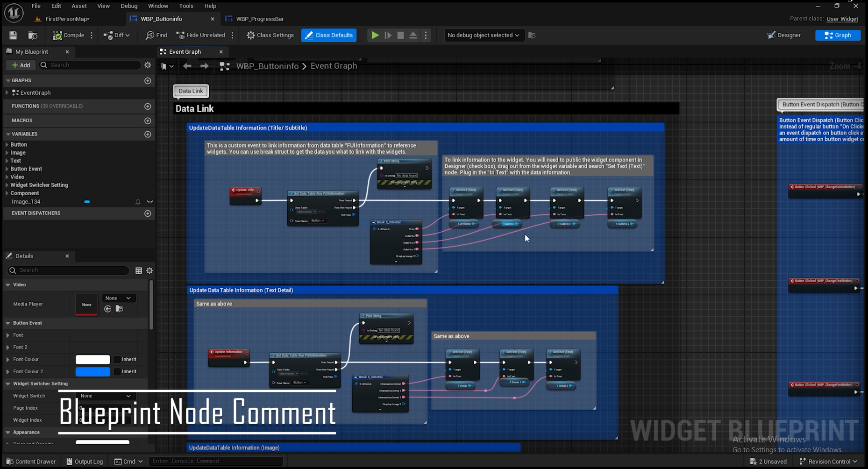The image size is (868, 469).
Task: Open the Asset menu
Action: coord(79,6)
